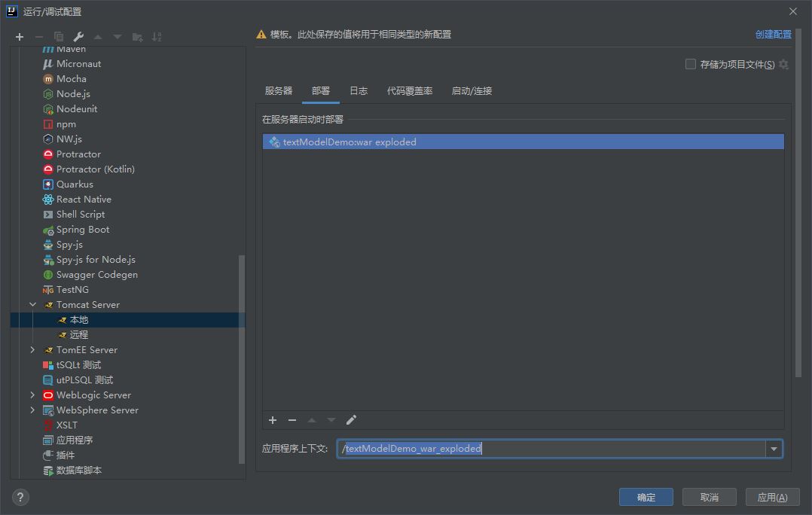Add a new run configuration
Image resolution: width=812 pixels, height=515 pixels.
coord(20,36)
